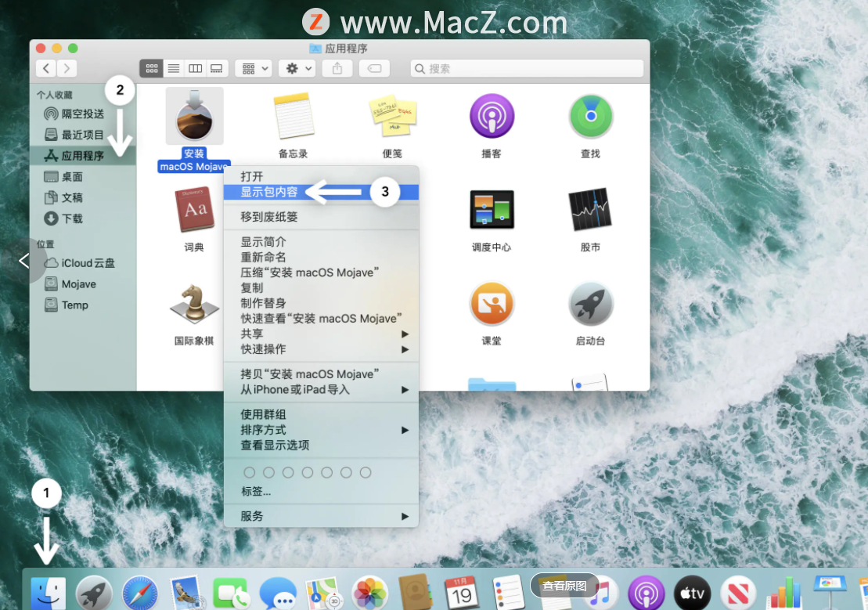
Task: Choose 显示包内容 in the context menu
Action: click(321, 192)
